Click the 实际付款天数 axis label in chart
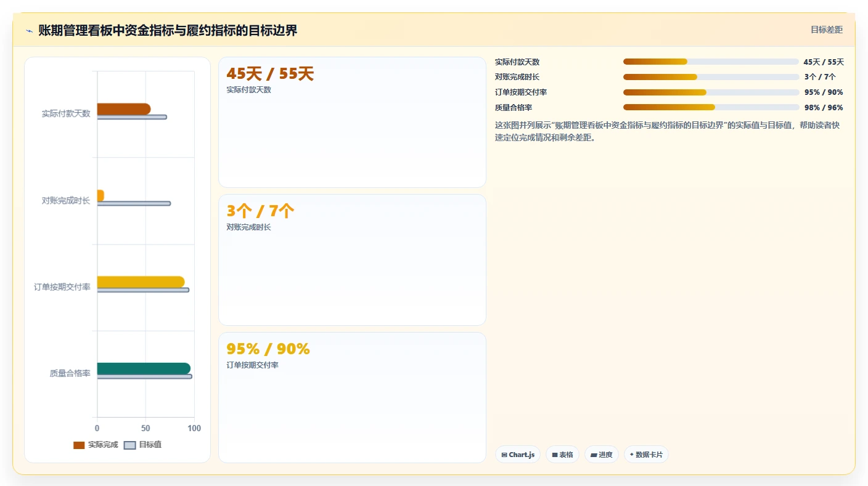 coord(66,114)
